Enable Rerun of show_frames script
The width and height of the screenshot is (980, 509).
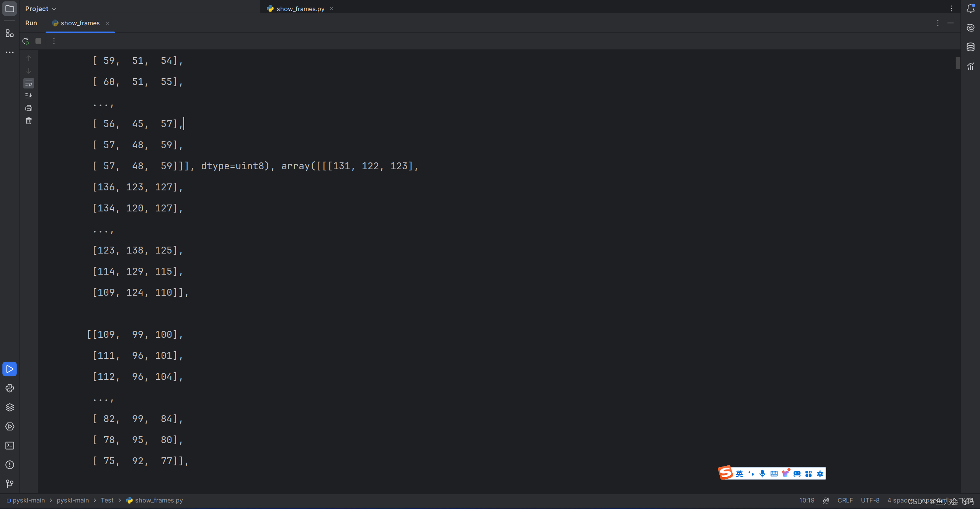coord(25,41)
